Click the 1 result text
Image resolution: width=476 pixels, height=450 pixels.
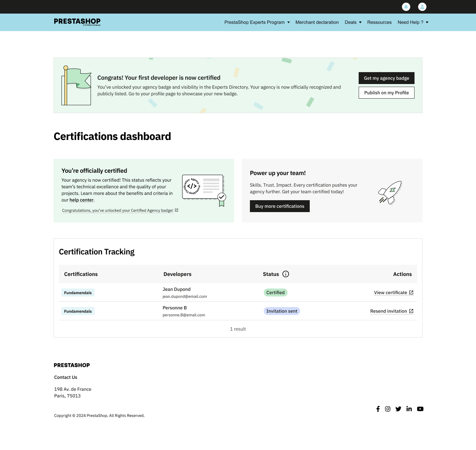click(x=238, y=329)
